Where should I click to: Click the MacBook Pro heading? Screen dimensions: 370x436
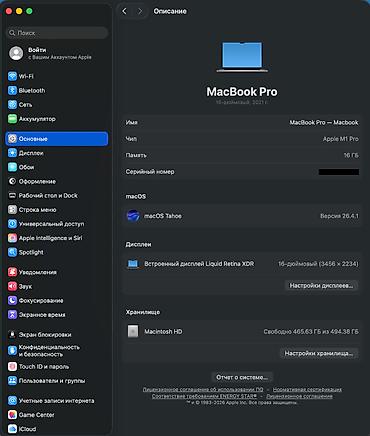(242, 92)
